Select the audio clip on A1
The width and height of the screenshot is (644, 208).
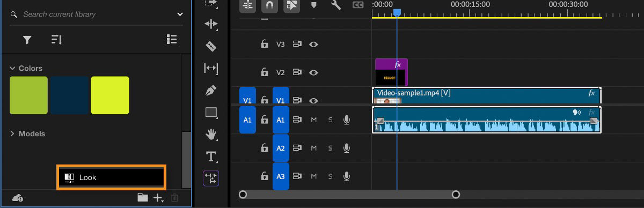click(x=487, y=120)
